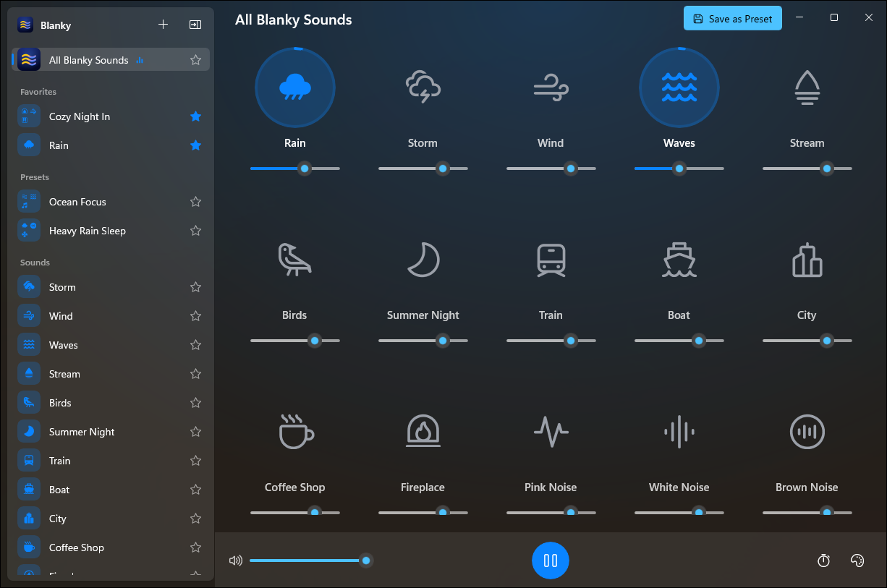Click the Storm volume slider handle
Viewport: 887px width, 588px height.
click(x=443, y=169)
